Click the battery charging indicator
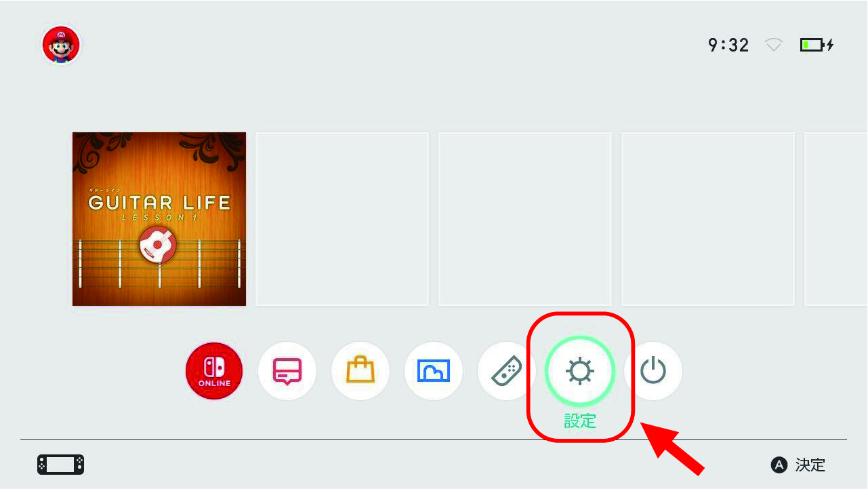The image size is (868, 489). (x=817, y=45)
